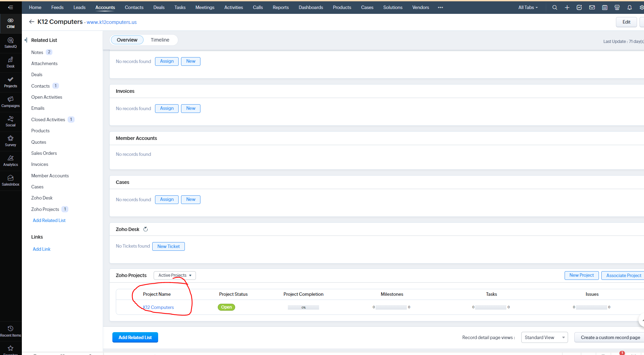Click New Ticket in Zoho Desk
The width and height of the screenshot is (644, 355).
tap(169, 246)
